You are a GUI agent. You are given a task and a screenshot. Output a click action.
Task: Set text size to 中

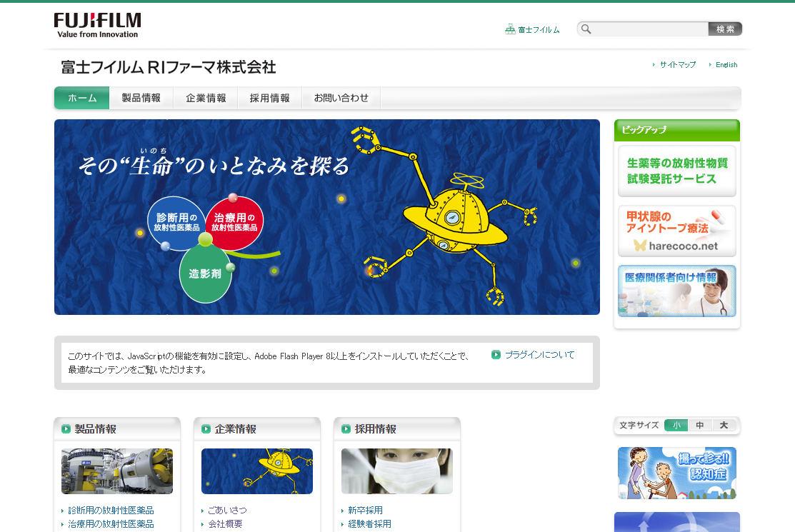coord(700,425)
